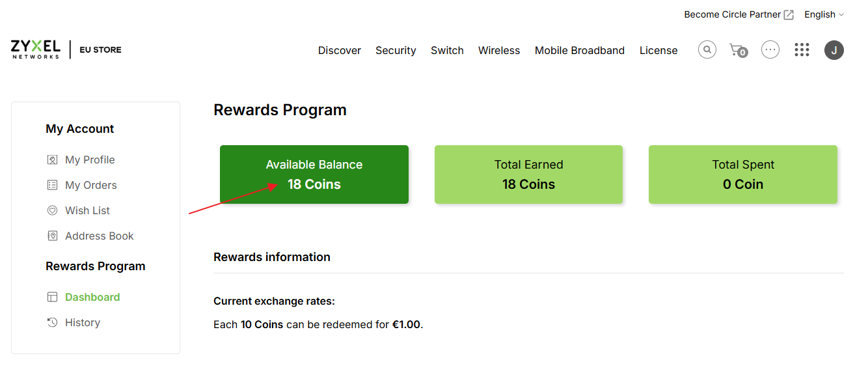This screenshot has height=375, width=868.
Task: Click the History clock icon
Action: pyautogui.click(x=53, y=322)
